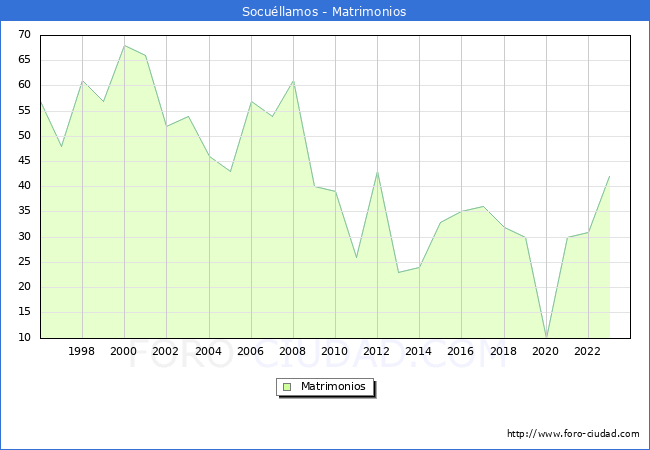Click the 2006 x-axis label
This screenshot has height=450, width=650.
pos(251,352)
